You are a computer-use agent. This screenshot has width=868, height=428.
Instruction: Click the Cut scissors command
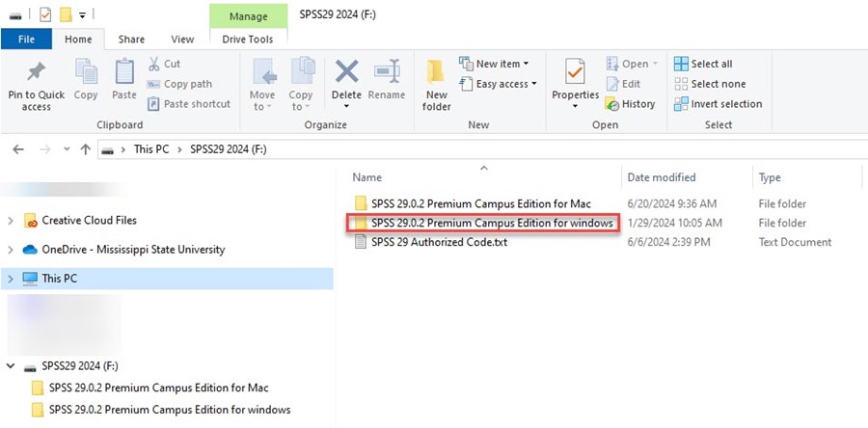[164, 64]
